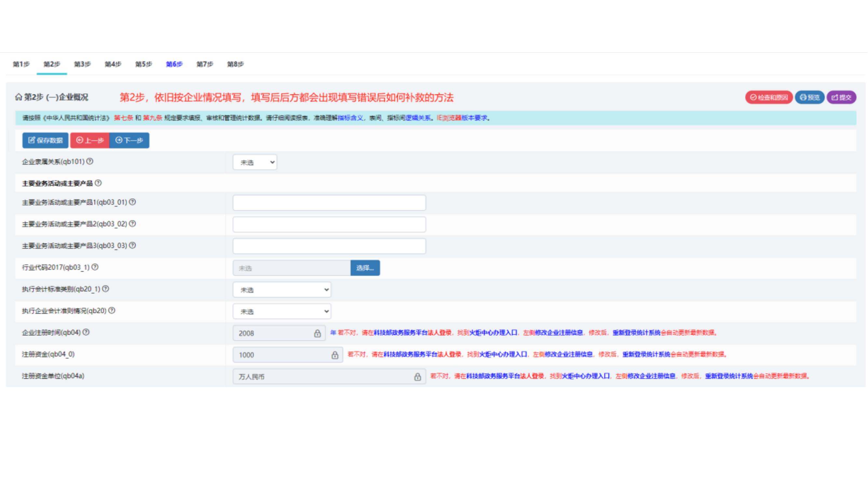Screen dimensions: 868x488
Task: Click help icon for 执行会计标准类别(qb20_1)
Action: tap(105, 289)
